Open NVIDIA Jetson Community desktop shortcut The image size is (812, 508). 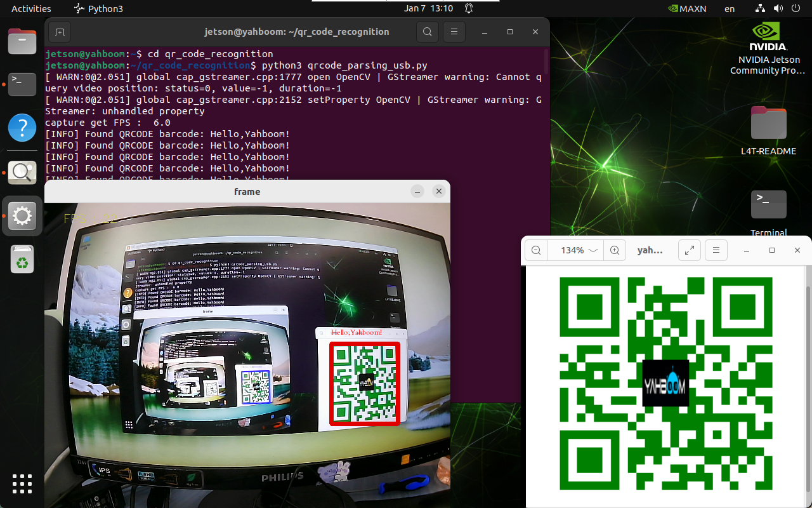coord(768,48)
